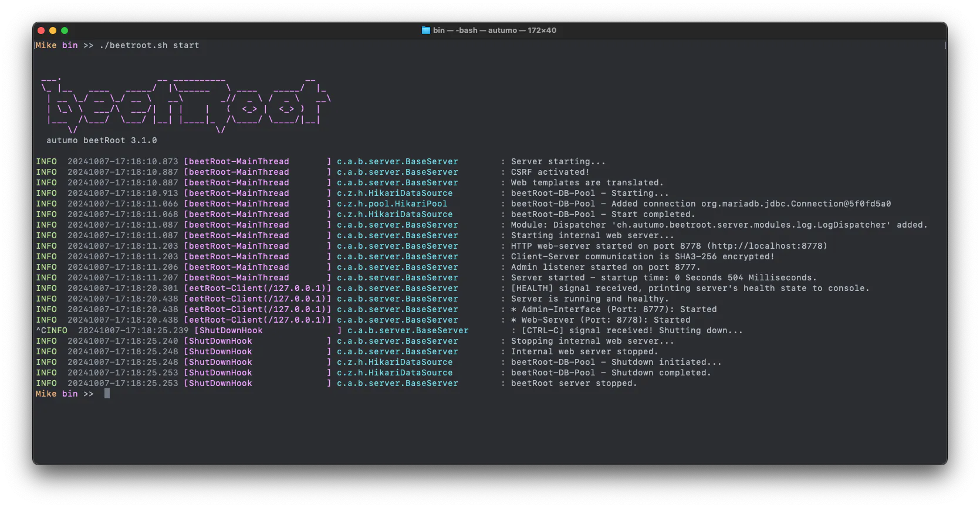The height and width of the screenshot is (508, 980).
Task: Click 'beetRoot server stopped.' message
Action: click(574, 383)
